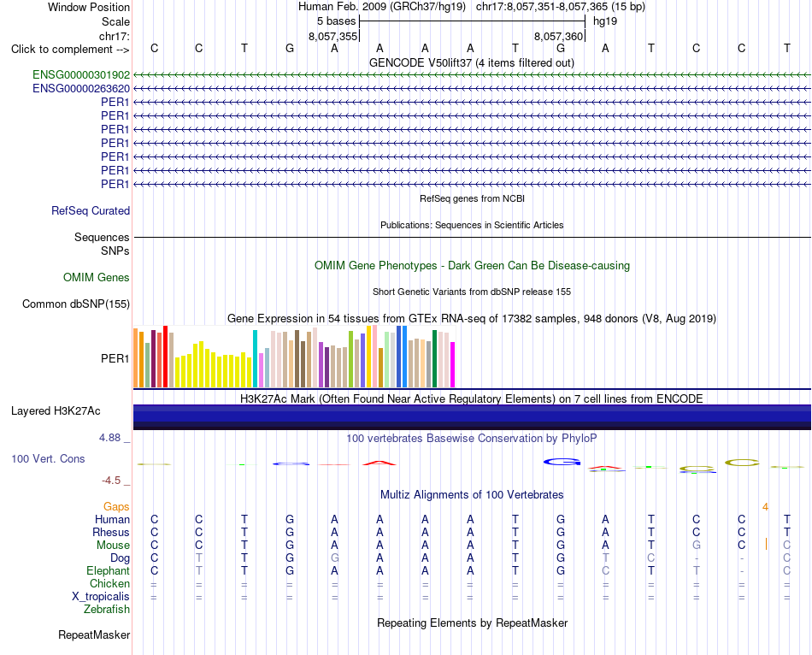
Task: Click the SNPs track label
Action: [115, 251]
